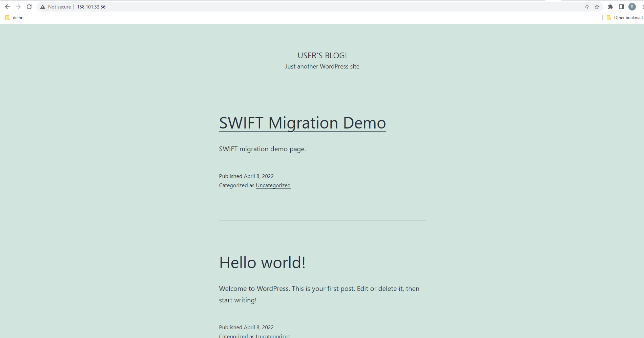Reload the current page

tap(29, 7)
